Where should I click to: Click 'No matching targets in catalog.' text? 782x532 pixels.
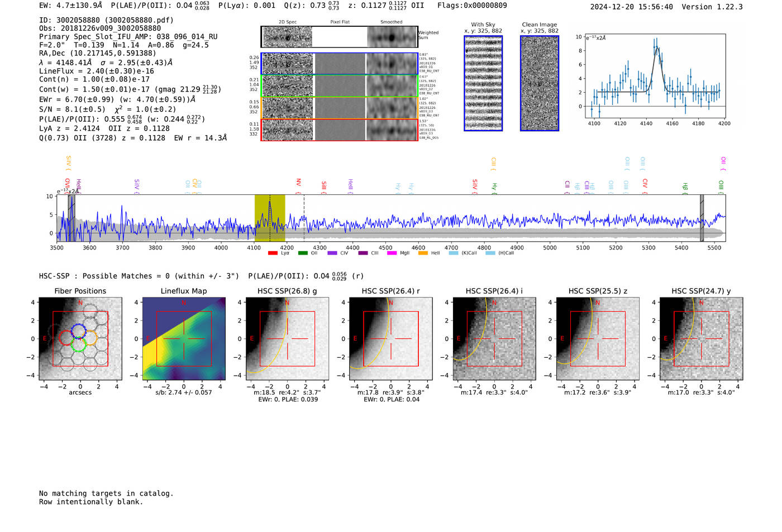(106, 493)
